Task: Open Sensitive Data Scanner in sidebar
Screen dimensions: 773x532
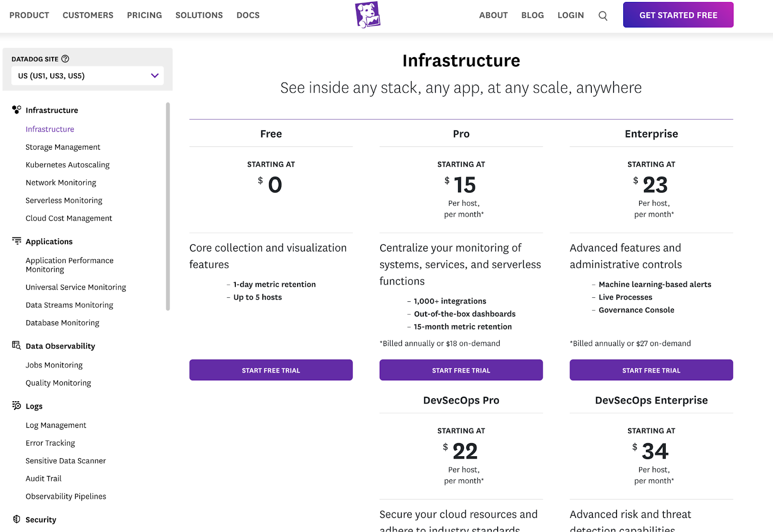Action: click(66, 461)
